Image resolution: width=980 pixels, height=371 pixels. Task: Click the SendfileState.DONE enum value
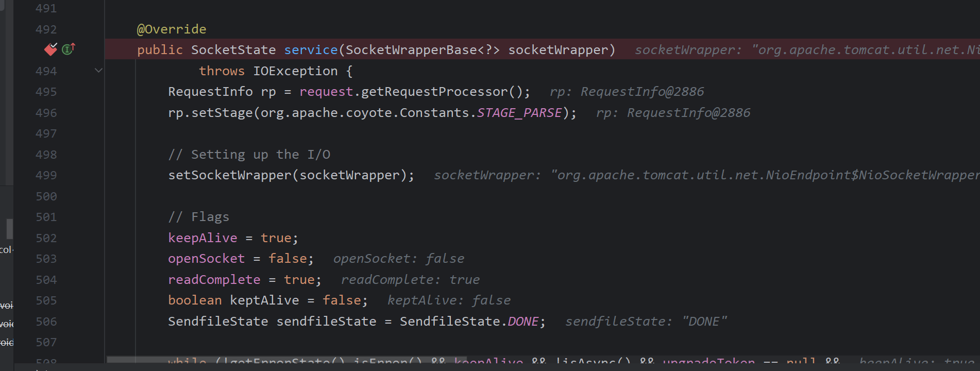(x=523, y=322)
